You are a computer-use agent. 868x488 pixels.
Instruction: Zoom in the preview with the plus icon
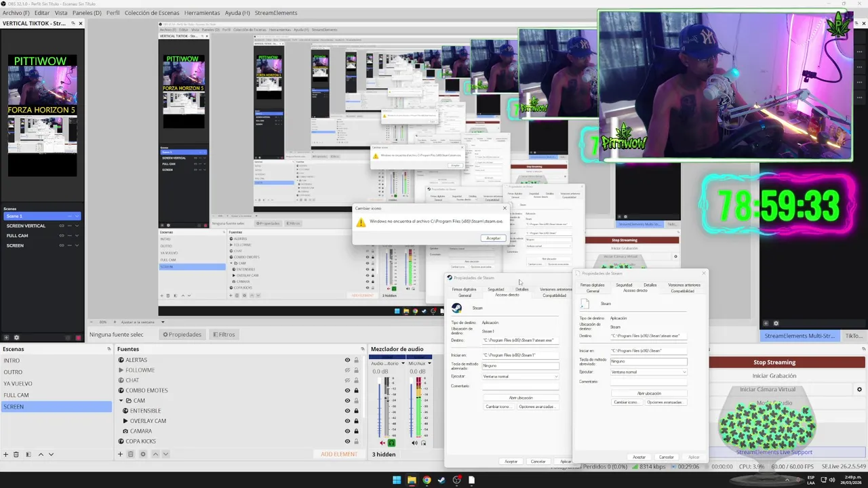(x=115, y=322)
